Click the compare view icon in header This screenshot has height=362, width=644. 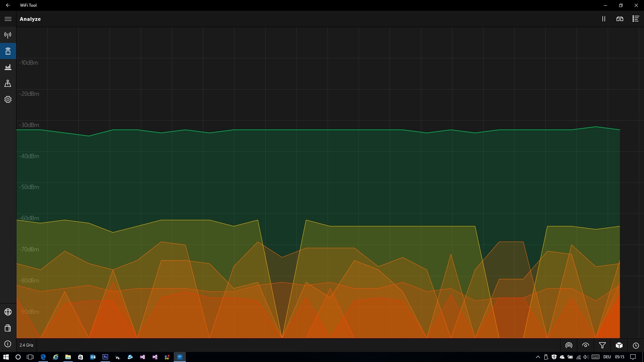[x=620, y=19]
